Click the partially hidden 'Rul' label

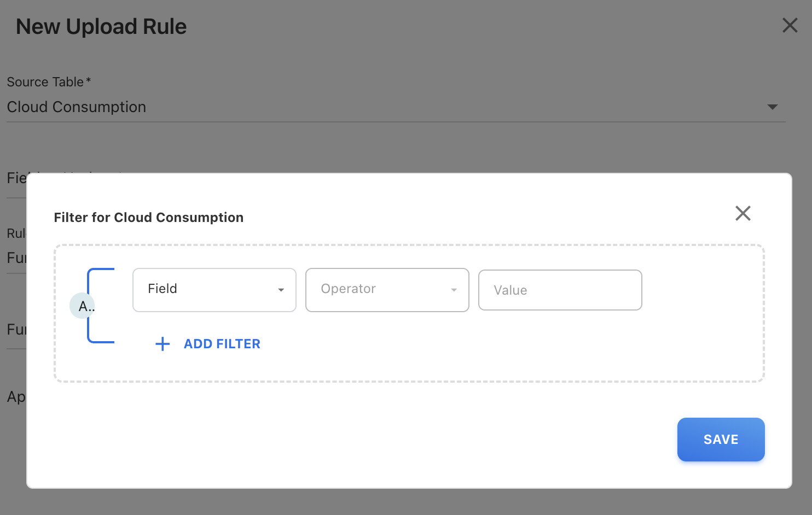tap(15, 233)
